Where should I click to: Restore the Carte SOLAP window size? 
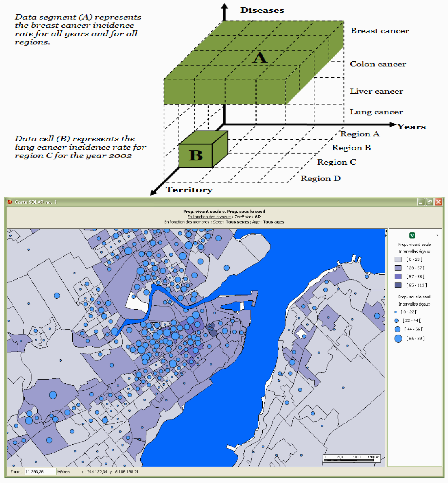[x=430, y=202]
